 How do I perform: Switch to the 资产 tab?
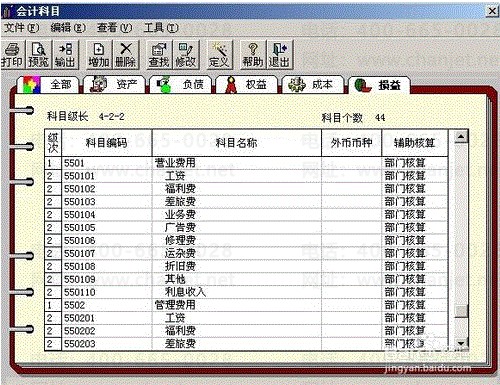click(x=114, y=85)
